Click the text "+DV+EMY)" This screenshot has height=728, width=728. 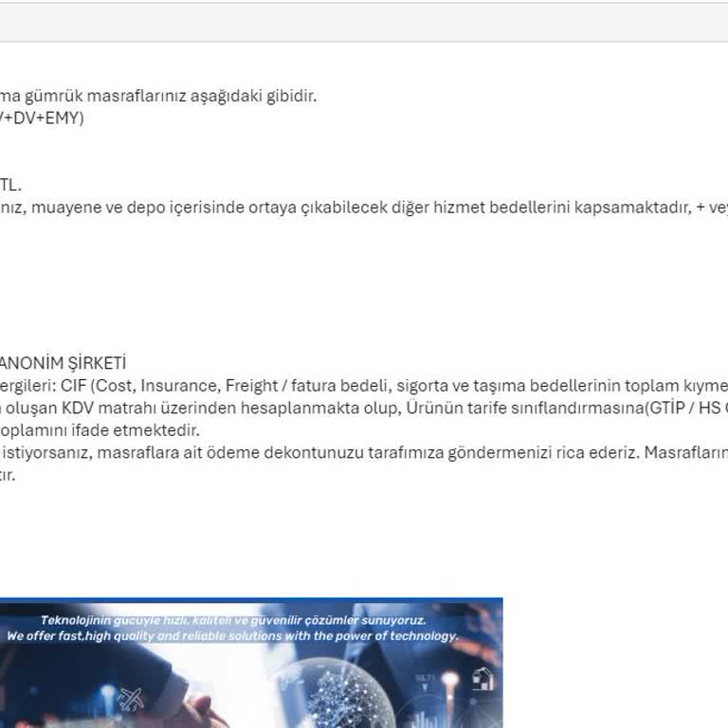click(x=42, y=118)
